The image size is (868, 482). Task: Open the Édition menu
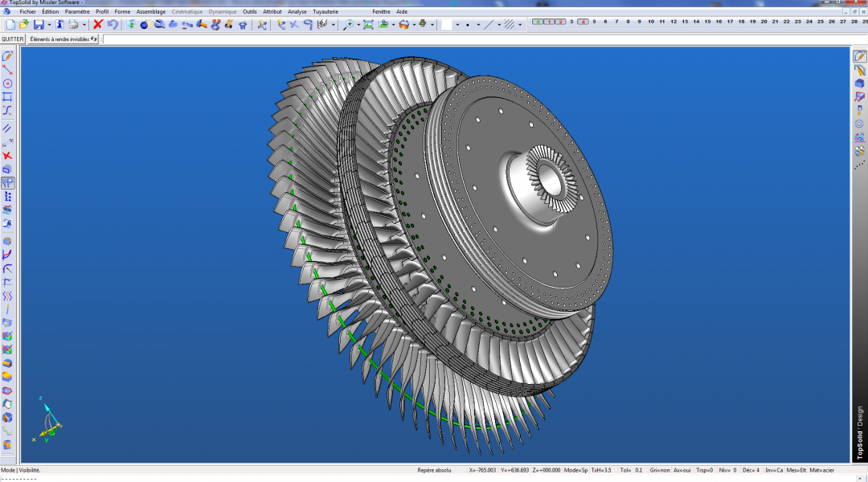[x=51, y=11]
